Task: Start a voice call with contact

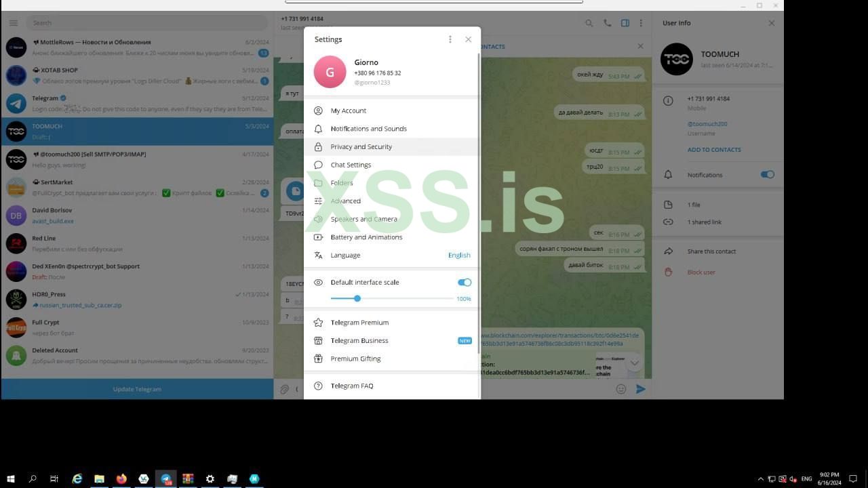Action: pyautogui.click(x=608, y=23)
